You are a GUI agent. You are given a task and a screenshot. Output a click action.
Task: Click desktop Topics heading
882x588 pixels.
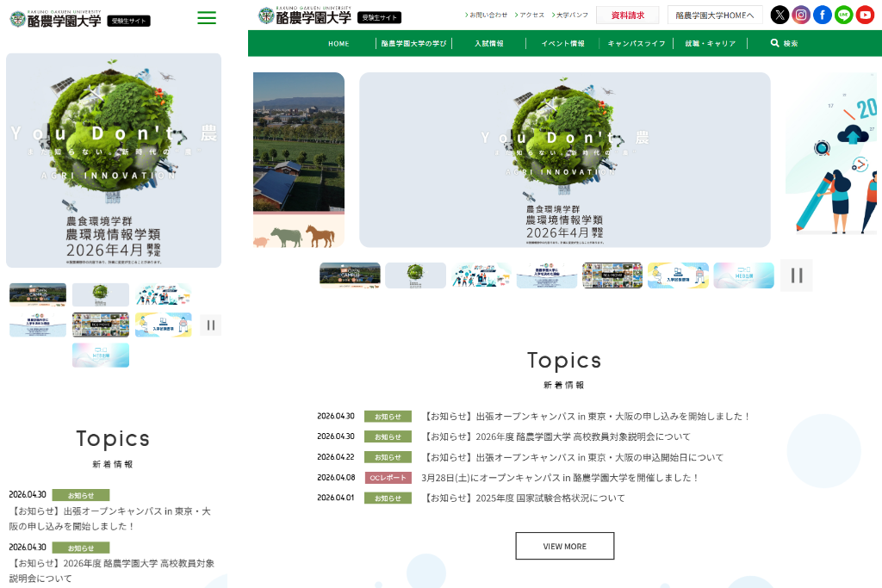pyautogui.click(x=564, y=361)
